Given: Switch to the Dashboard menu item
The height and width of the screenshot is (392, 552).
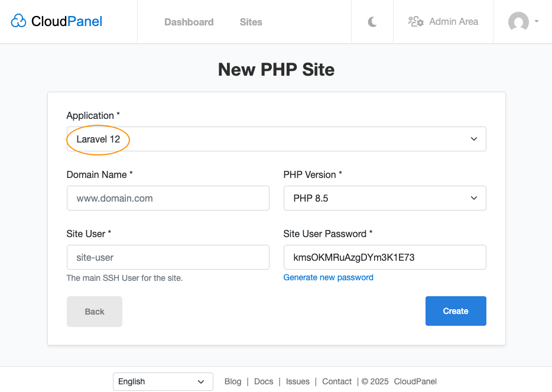Looking at the screenshot, I should pyautogui.click(x=189, y=21).
